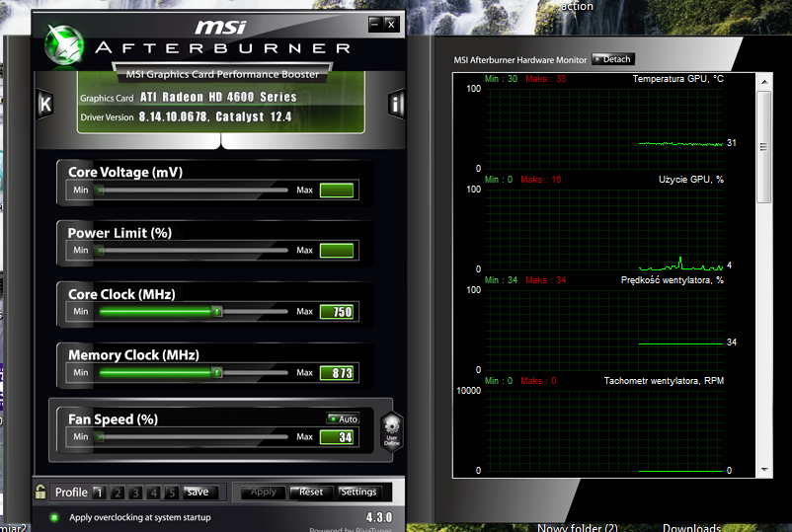The height and width of the screenshot is (532, 792).
Task: Toggle the Fan Speed Auto button
Action: (343, 418)
